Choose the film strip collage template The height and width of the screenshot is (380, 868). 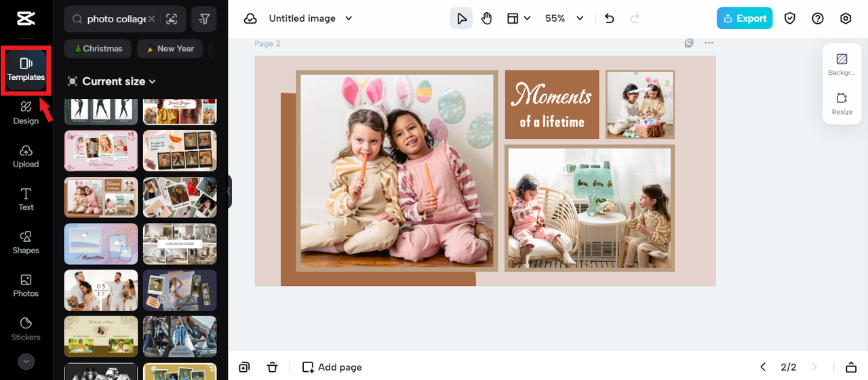click(180, 150)
